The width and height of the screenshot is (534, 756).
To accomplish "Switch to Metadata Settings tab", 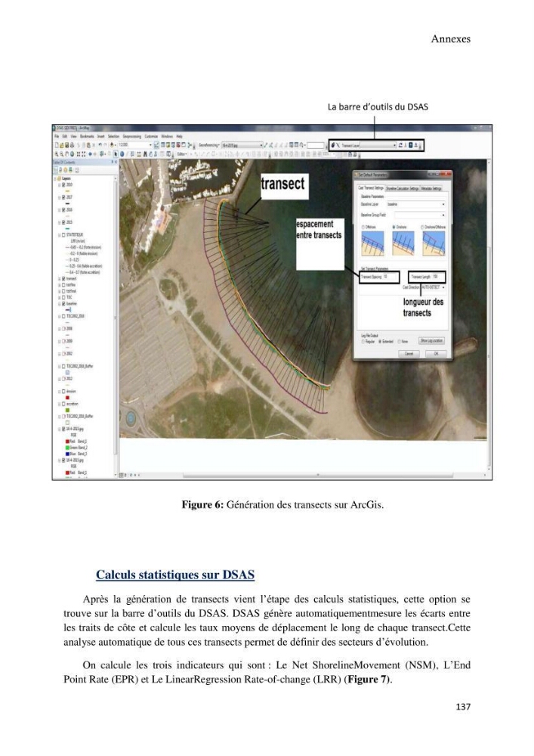I will (x=431, y=188).
